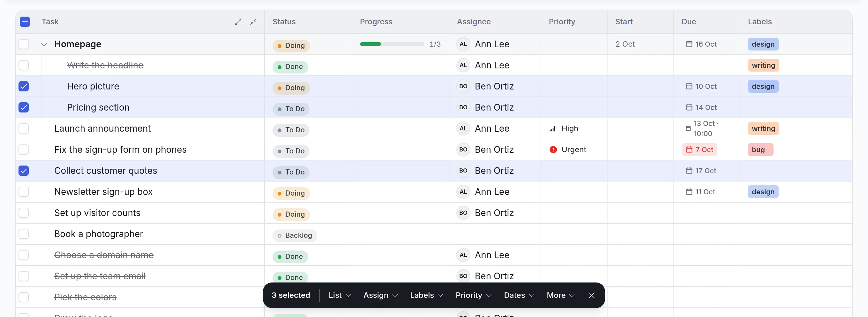This screenshot has height=317, width=868.
Task: Uncheck the Collect customer quotes checkbox
Action: (24, 171)
